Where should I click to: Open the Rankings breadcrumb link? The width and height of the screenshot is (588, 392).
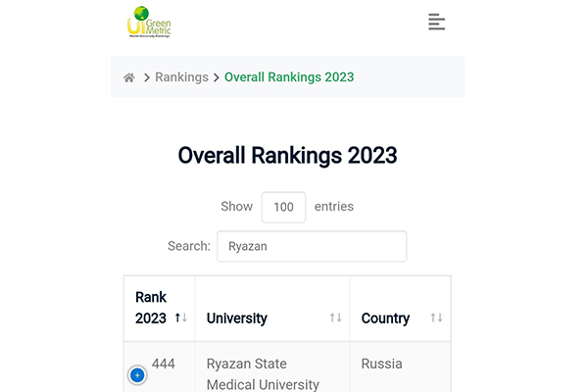[181, 77]
